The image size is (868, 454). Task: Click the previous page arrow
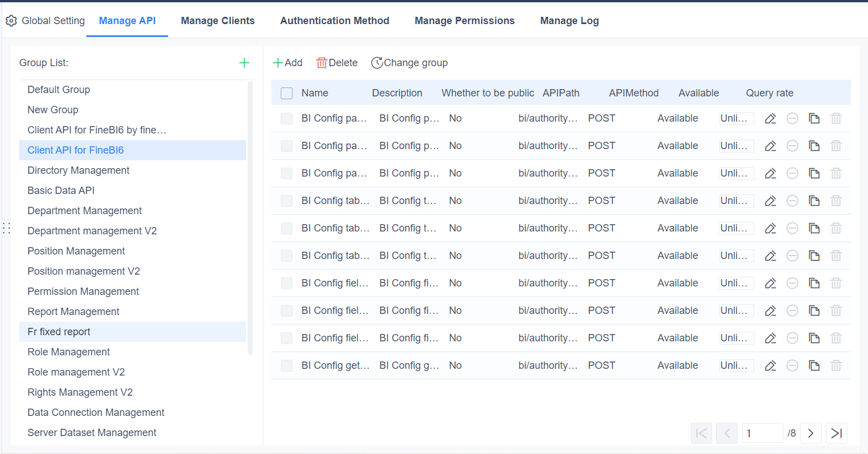point(727,433)
